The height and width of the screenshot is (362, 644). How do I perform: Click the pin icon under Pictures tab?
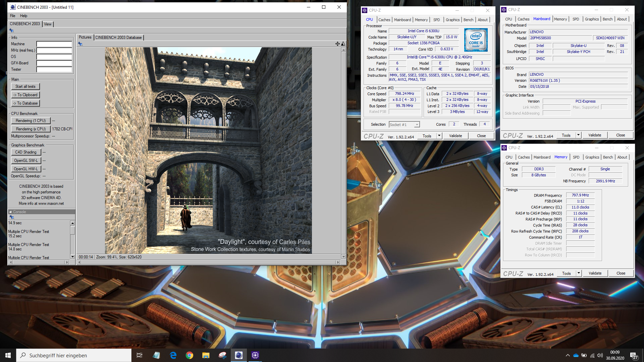tap(80, 44)
